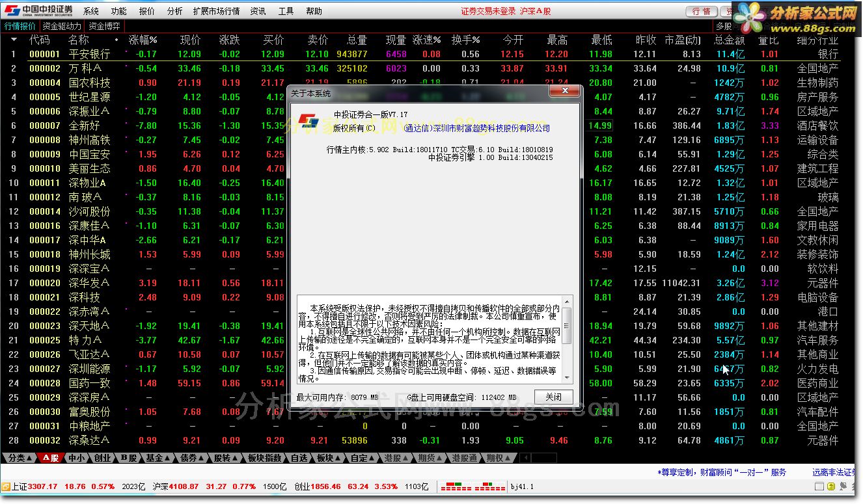Select stock code 000032 深桑达A
Viewport: 863px width, 504px height.
tap(45, 440)
